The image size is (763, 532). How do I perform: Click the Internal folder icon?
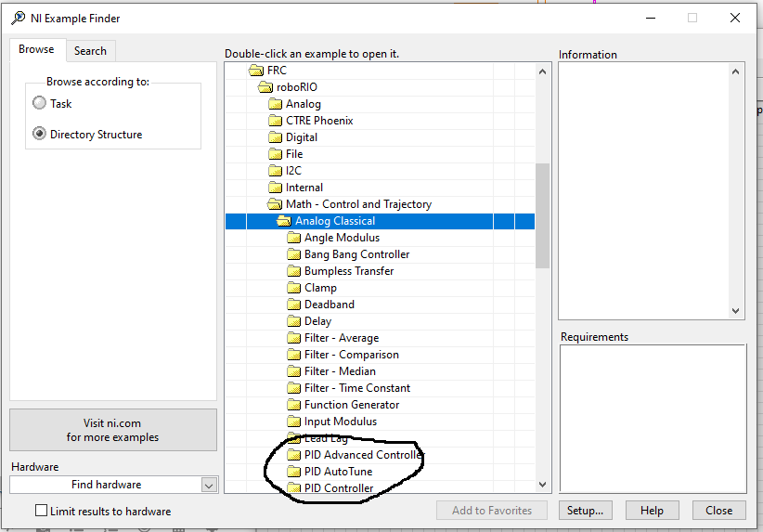[275, 188]
